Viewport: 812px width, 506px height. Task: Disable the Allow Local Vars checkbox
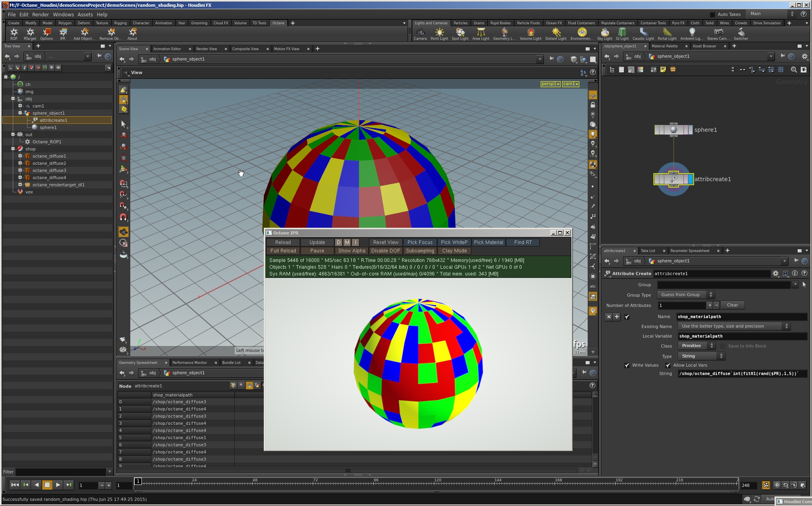[x=668, y=365]
